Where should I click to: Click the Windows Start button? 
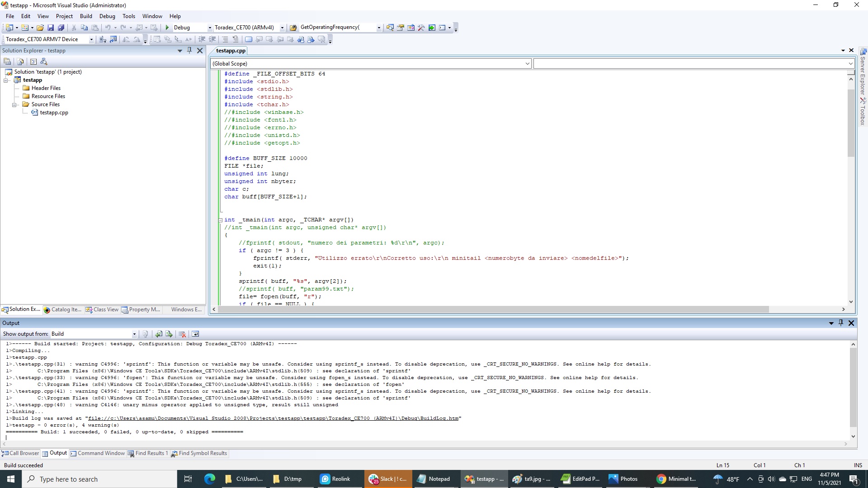pos(11,479)
